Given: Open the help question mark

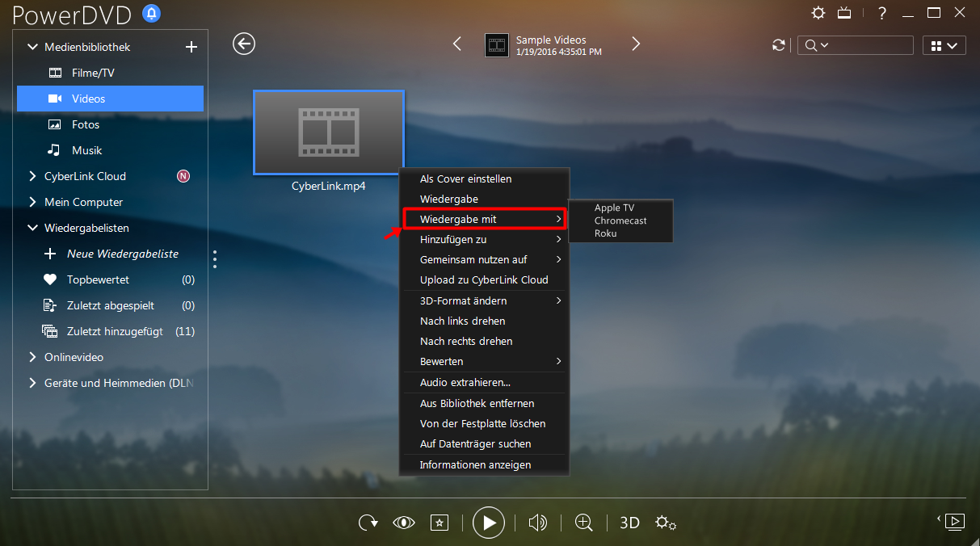Looking at the screenshot, I should click(882, 13).
